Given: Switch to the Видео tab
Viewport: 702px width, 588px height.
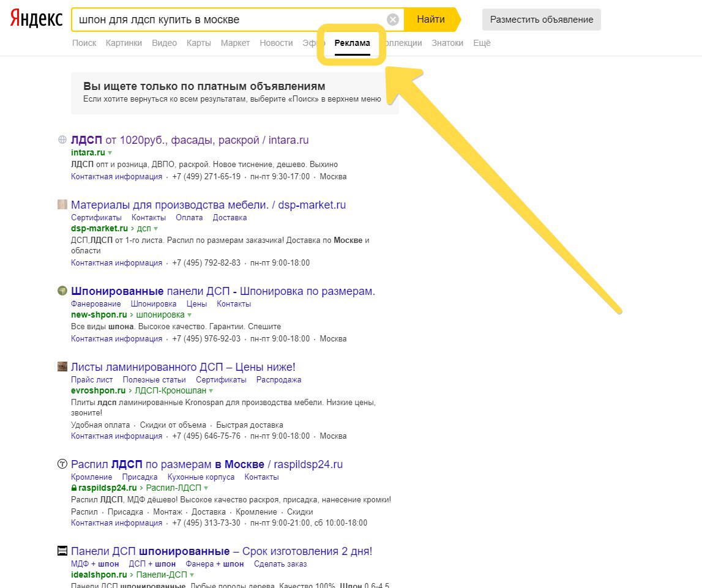Looking at the screenshot, I should tap(164, 43).
